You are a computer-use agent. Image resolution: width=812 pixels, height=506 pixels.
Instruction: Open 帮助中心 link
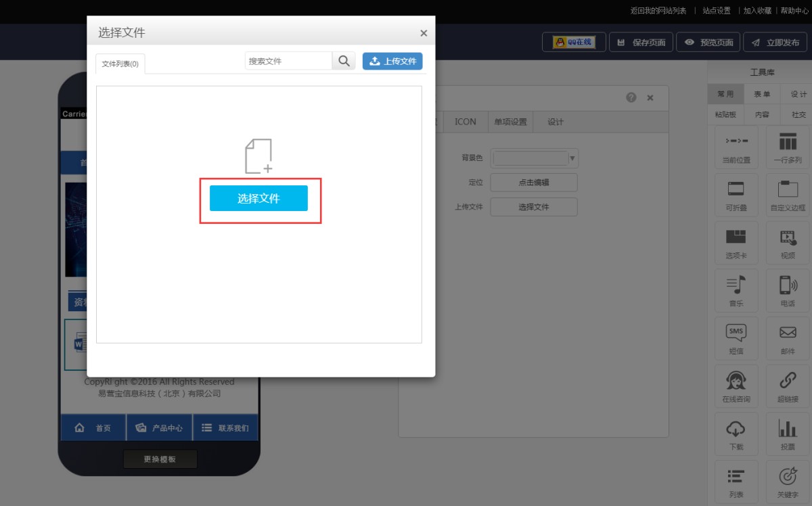794,11
